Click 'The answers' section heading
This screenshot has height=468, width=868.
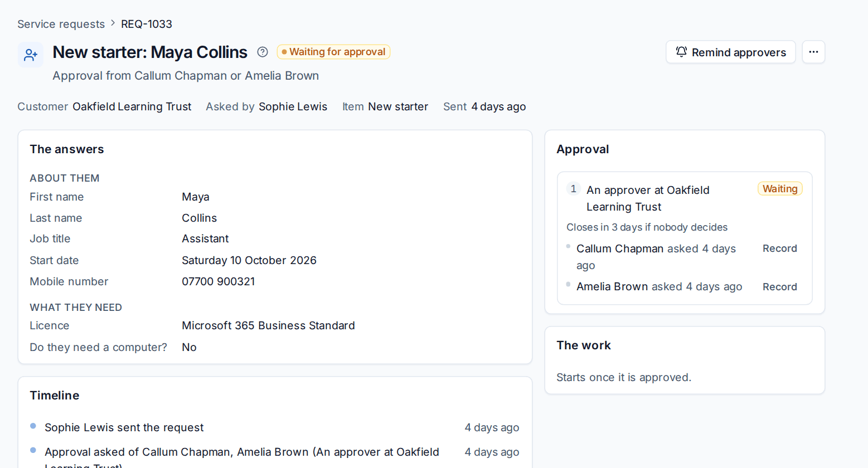(67, 149)
